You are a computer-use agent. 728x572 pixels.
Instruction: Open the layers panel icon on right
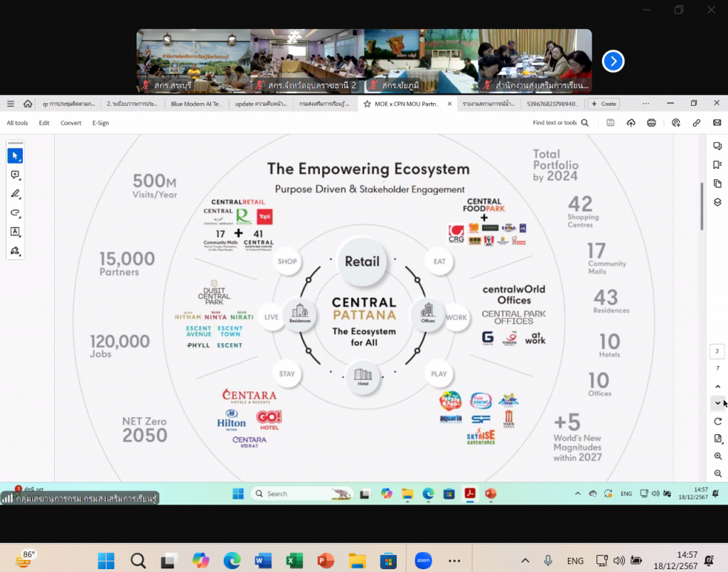[x=717, y=203]
